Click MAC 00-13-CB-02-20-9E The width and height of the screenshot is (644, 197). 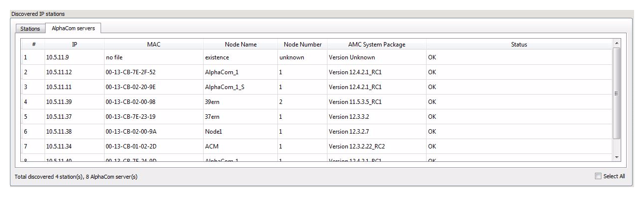click(x=154, y=87)
